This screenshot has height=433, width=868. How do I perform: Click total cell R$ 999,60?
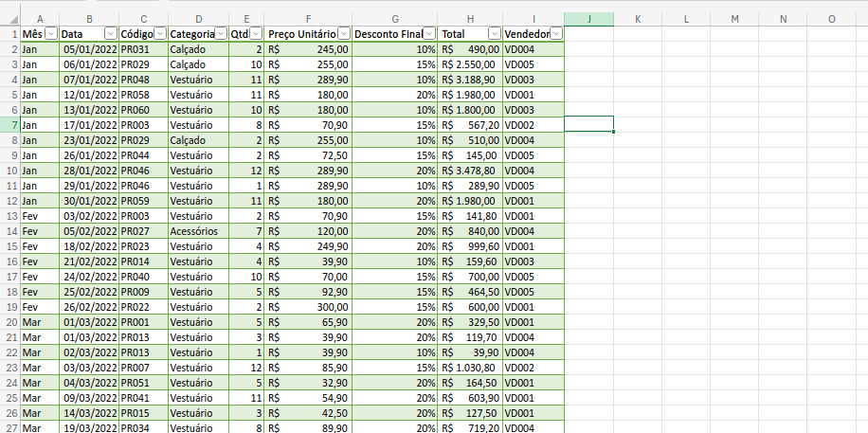(470, 245)
